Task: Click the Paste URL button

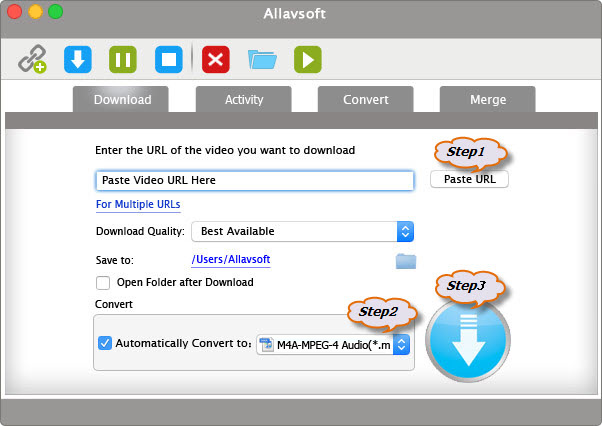Action: [470, 179]
